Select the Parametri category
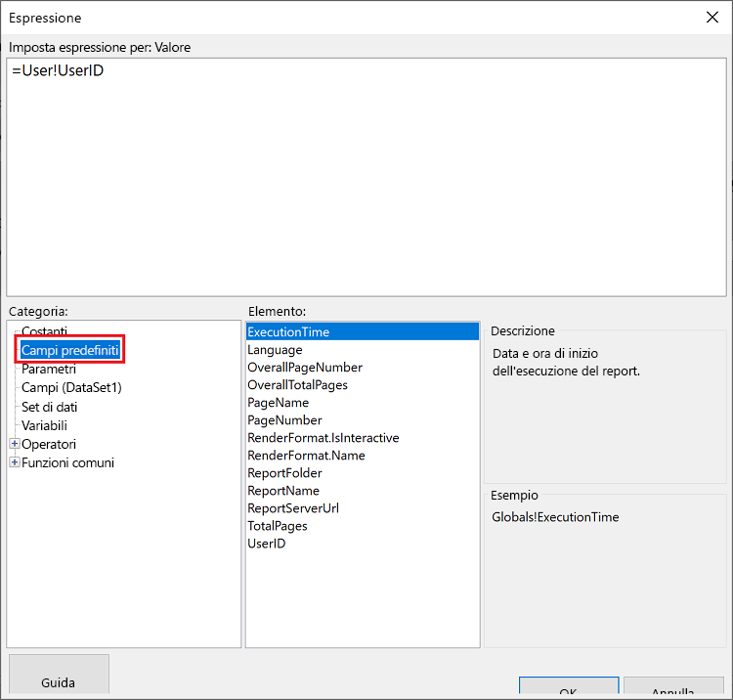 click(x=49, y=369)
